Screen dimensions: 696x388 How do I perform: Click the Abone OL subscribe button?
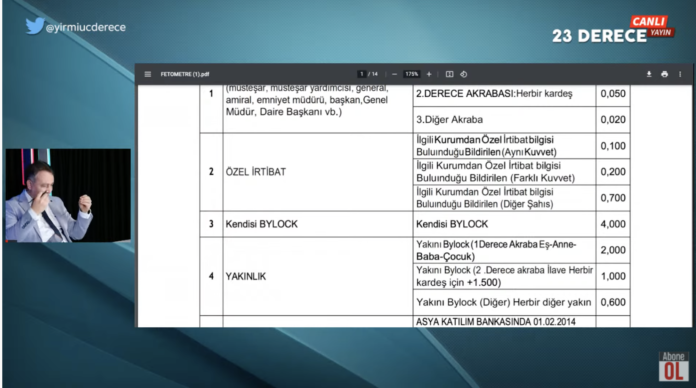673,367
